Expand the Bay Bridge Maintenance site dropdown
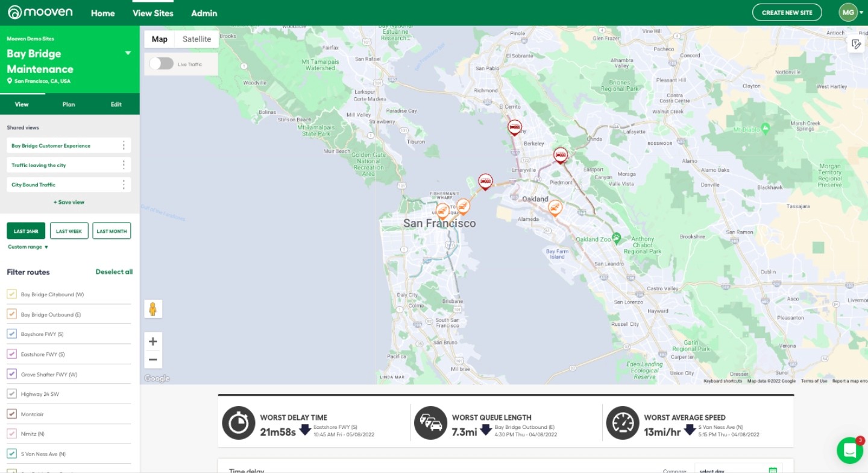 click(128, 54)
